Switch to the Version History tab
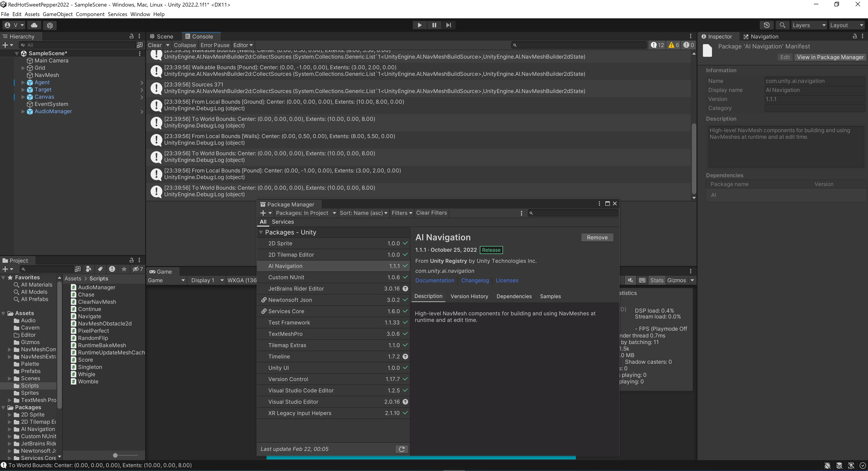 point(469,296)
